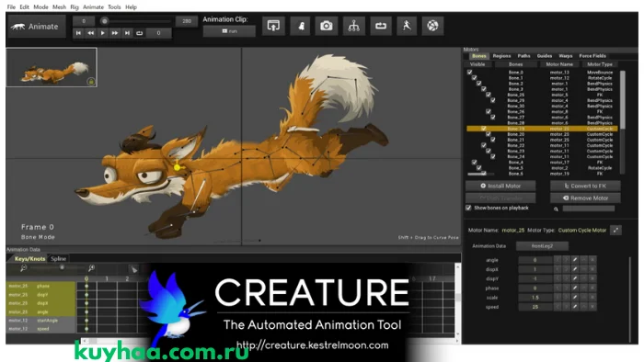Open the Rig menu
Image resolution: width=644 pixels, height=362 pixels.
(75, 7)
